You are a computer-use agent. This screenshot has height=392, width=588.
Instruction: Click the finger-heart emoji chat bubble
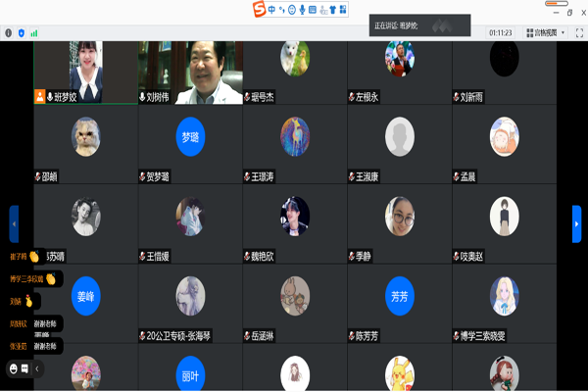pos(23,301)
